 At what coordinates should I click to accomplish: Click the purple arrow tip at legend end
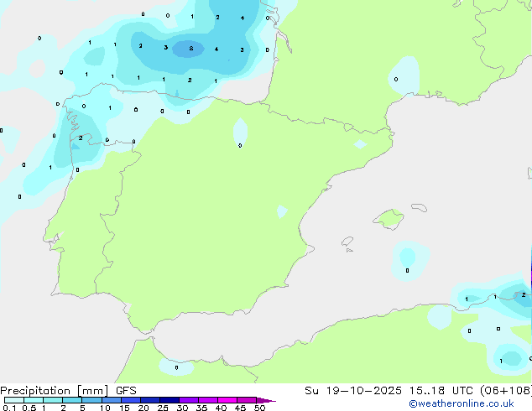266,400
